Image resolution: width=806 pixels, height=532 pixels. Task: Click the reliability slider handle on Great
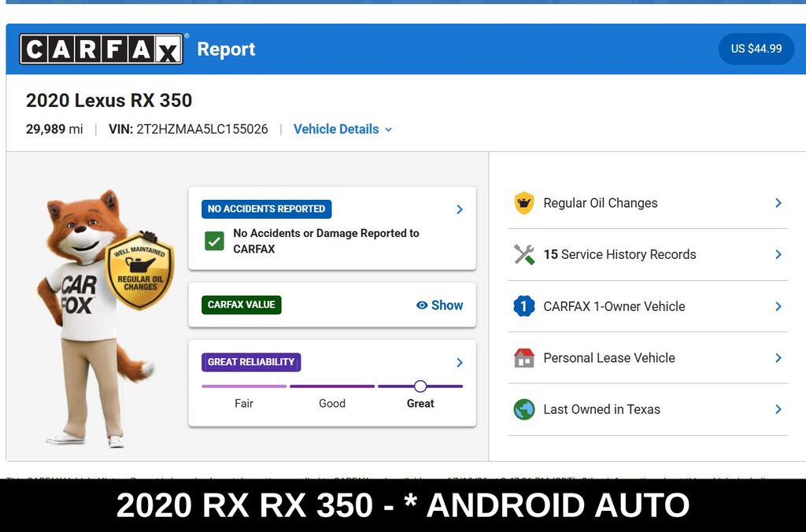click(x=420, y=386)
